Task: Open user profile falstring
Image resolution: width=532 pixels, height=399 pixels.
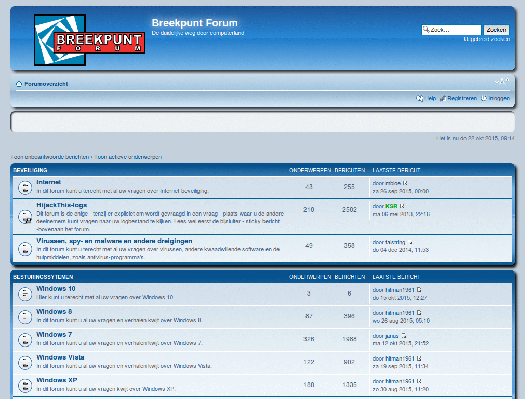Action: [395, 242]
